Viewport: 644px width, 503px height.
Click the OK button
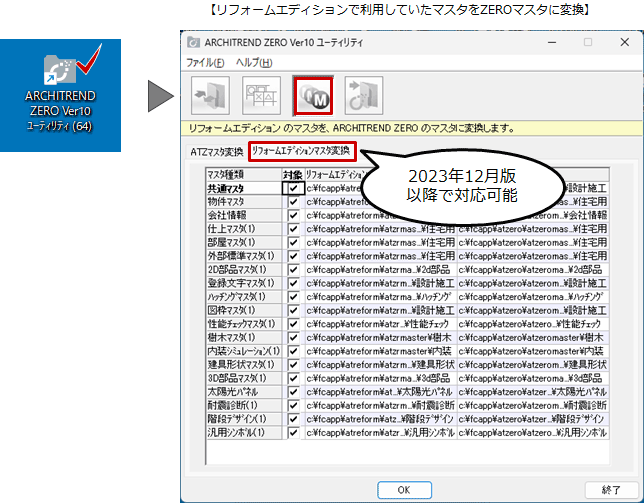pos(404,489)
